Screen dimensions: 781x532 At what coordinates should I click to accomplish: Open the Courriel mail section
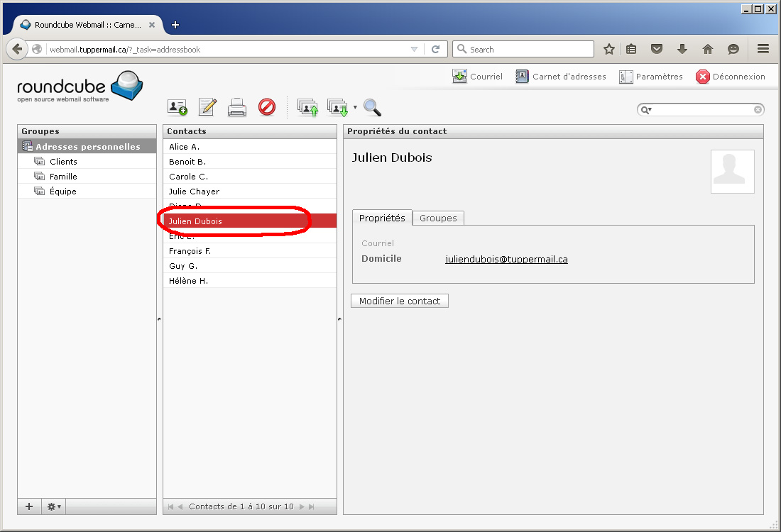477,77
